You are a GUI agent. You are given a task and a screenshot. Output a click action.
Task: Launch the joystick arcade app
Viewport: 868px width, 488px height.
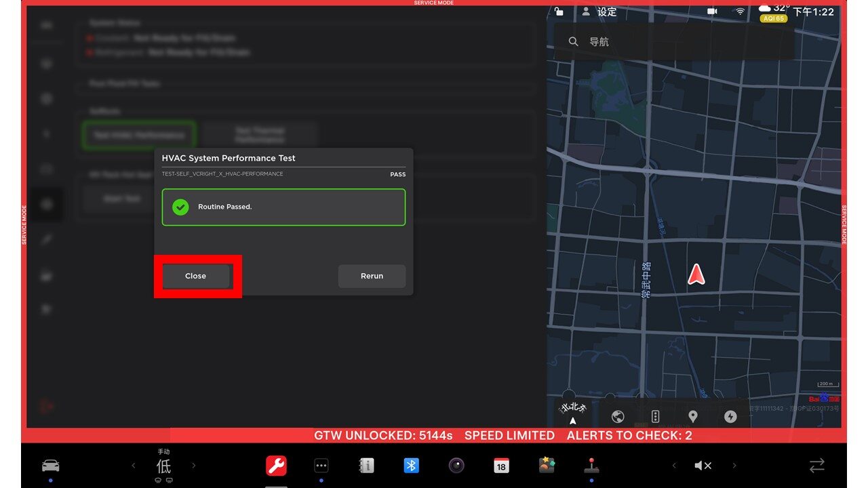coord(591,466)
